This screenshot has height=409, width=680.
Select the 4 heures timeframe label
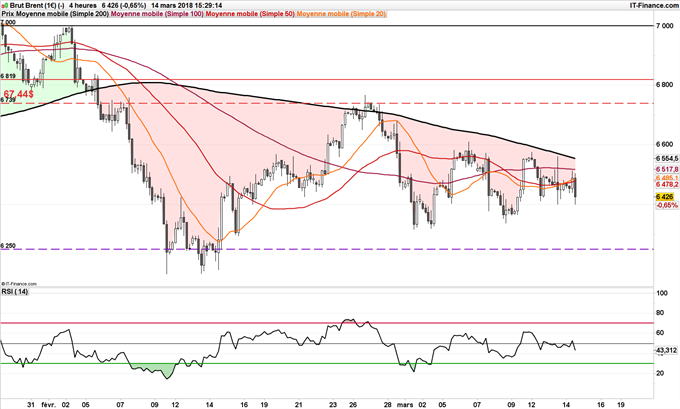pyautogui.click(x=83, y=6)
